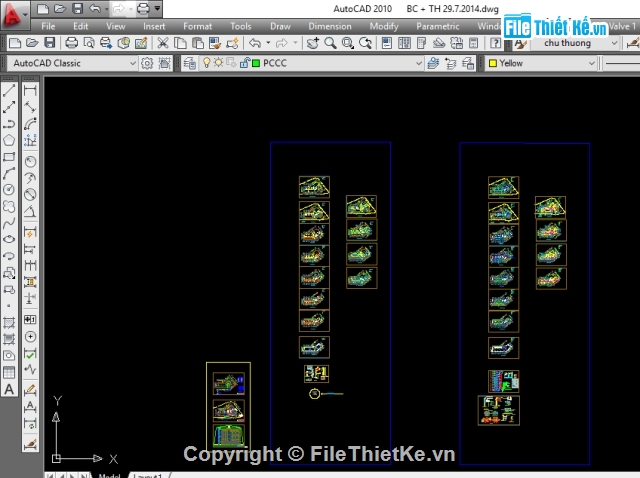640x478 pixels.
Task: Open the Tools menu
Action: click(241, 27)
